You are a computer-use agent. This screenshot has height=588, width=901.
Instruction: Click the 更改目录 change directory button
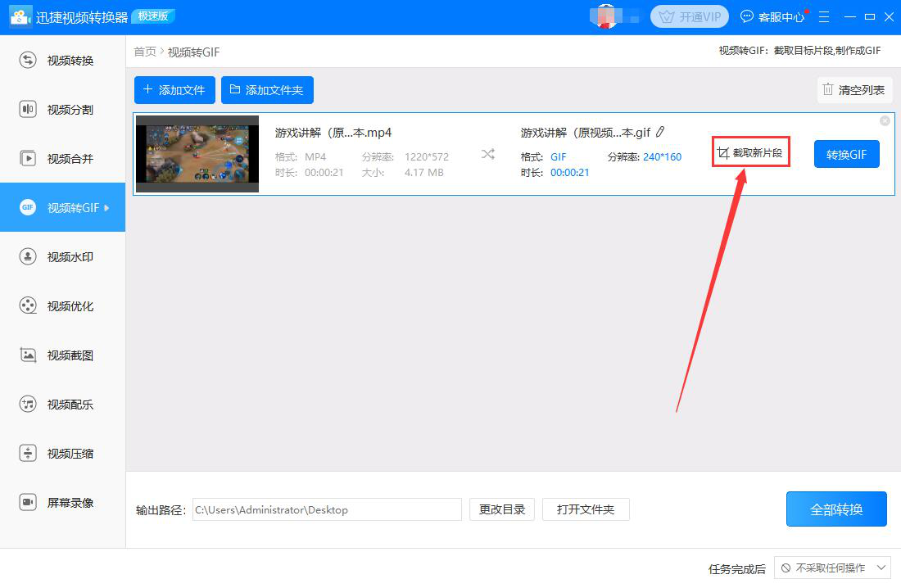coord(502,509)
